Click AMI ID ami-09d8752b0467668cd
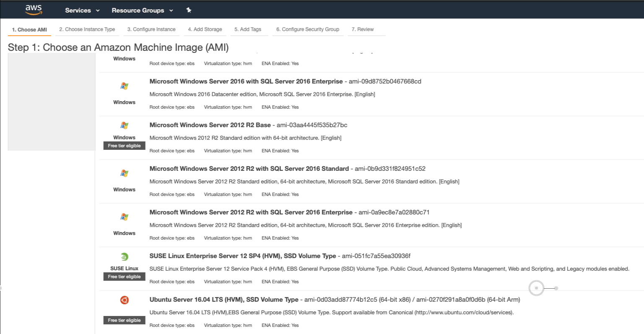 pos(385,81)
